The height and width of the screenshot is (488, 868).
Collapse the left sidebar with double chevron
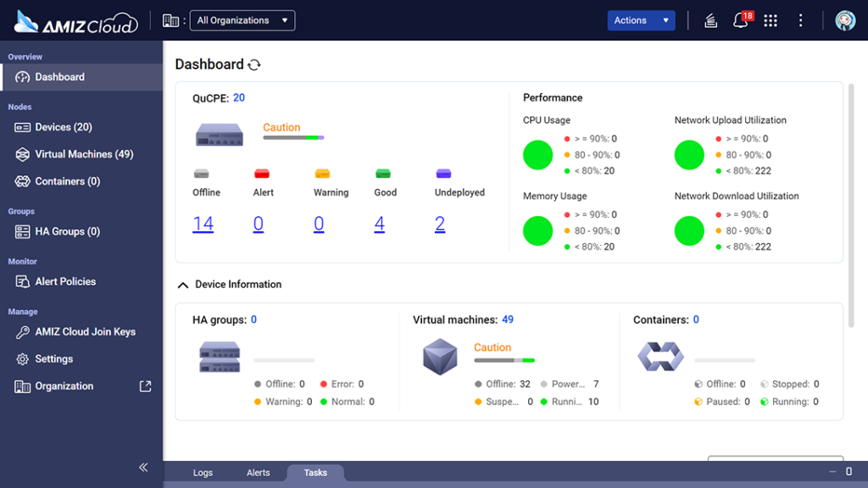(x=143, y=467)
